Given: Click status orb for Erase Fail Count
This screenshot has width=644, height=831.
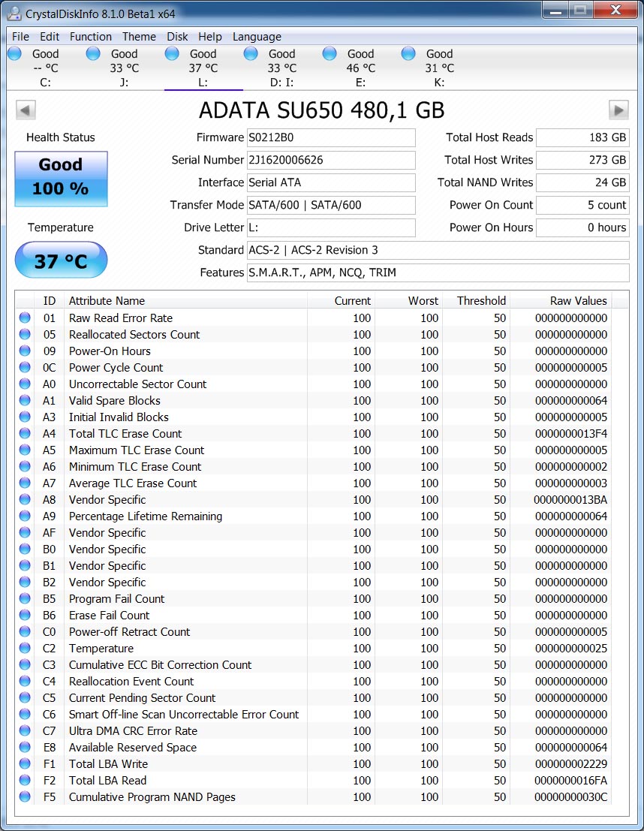Looking at the screenshot, I should (24, 615).
